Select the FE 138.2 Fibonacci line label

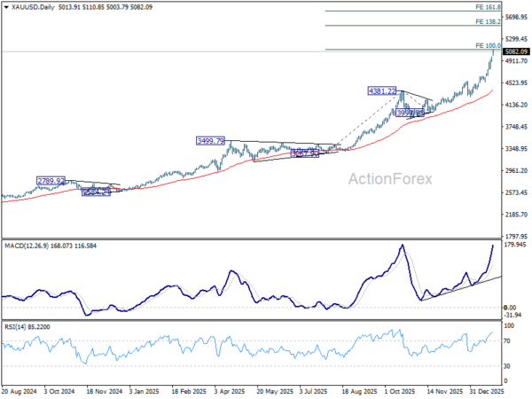488,21
